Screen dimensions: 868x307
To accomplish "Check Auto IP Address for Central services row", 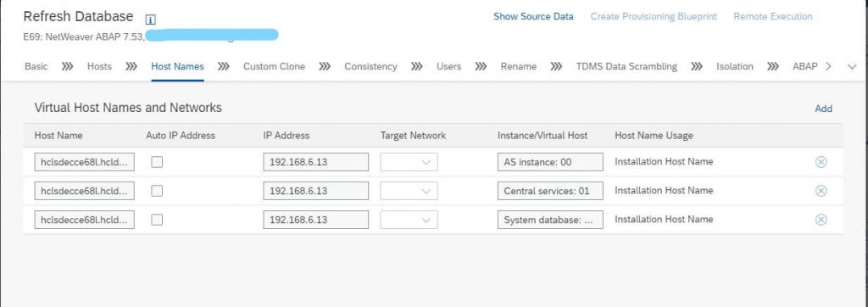I will [157, 191].
